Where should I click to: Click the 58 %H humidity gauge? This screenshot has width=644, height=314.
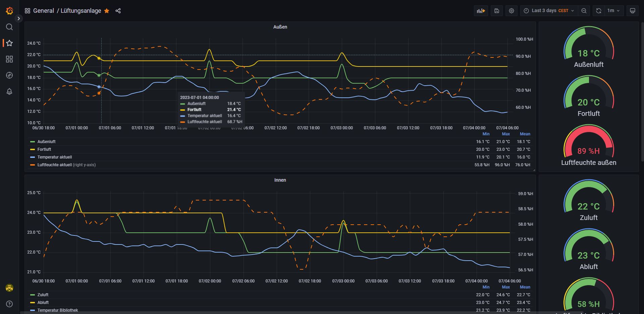pyautogui.click(x=589, y=296)
